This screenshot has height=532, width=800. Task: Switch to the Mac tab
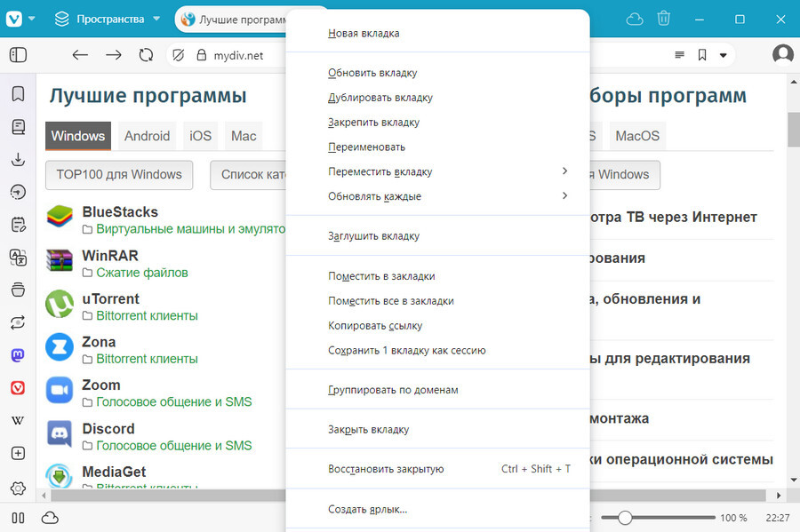tap(244, 136)
